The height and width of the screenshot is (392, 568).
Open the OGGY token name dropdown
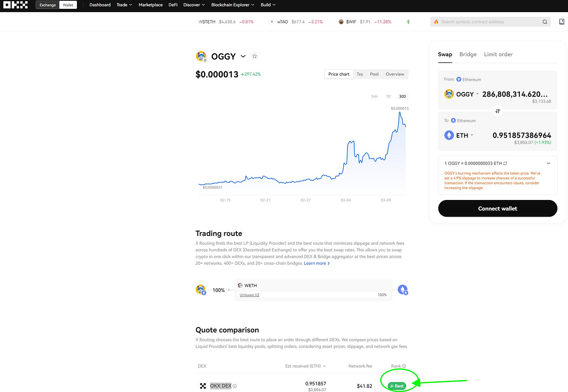tap(243, 56)
